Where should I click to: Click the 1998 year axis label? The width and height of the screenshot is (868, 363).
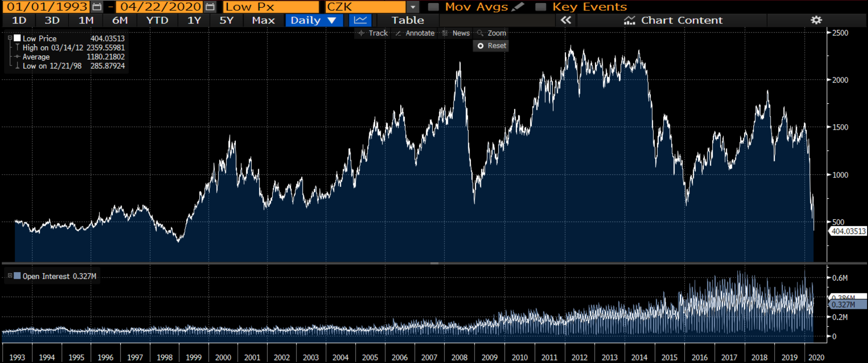pyautogui.click(x=164, y=358)
